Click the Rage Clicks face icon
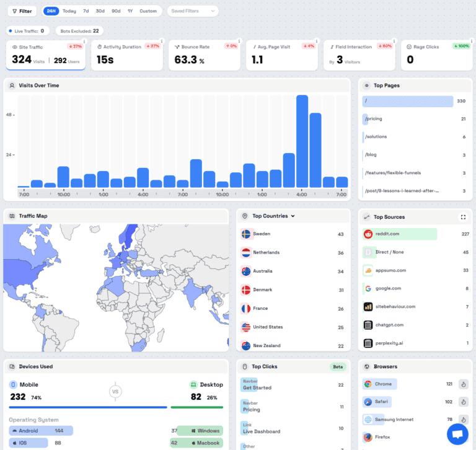476x450 pixels. coord(409,46)
